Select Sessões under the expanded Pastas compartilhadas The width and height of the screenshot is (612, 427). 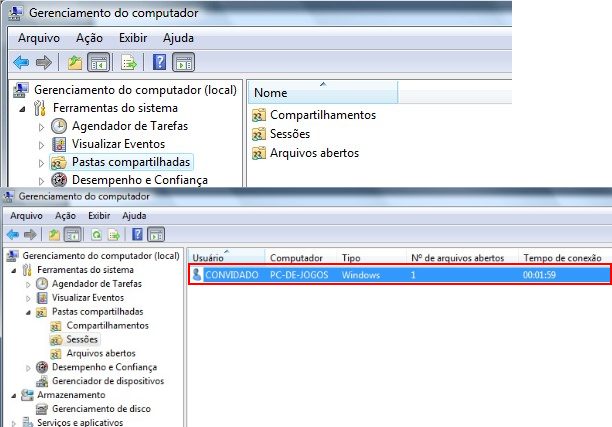83,339
